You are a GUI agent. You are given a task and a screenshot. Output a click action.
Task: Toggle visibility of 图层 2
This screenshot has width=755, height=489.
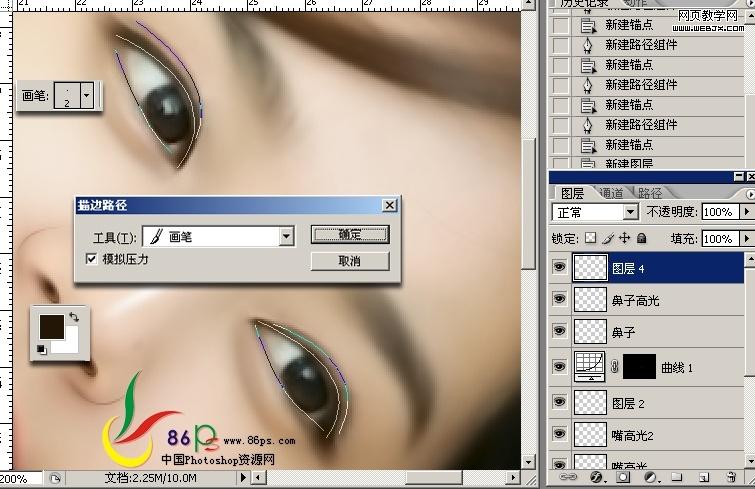coord(560,401)
